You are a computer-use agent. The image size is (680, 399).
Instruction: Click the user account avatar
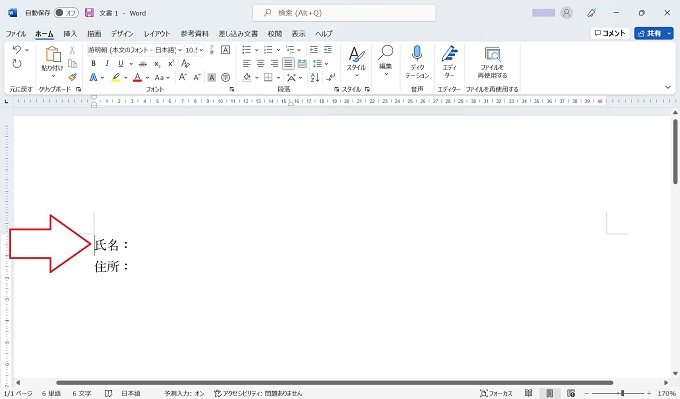(566, 13)
